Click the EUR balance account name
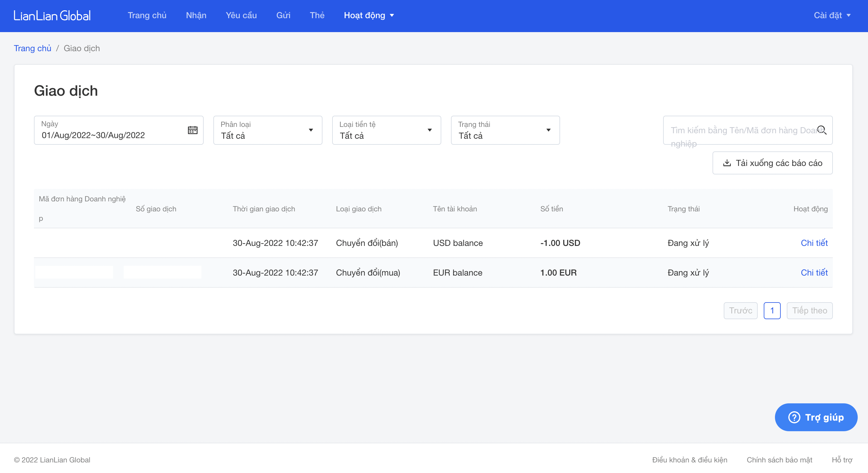The height and width of the screenshot is (473, 868). [457, 272]
